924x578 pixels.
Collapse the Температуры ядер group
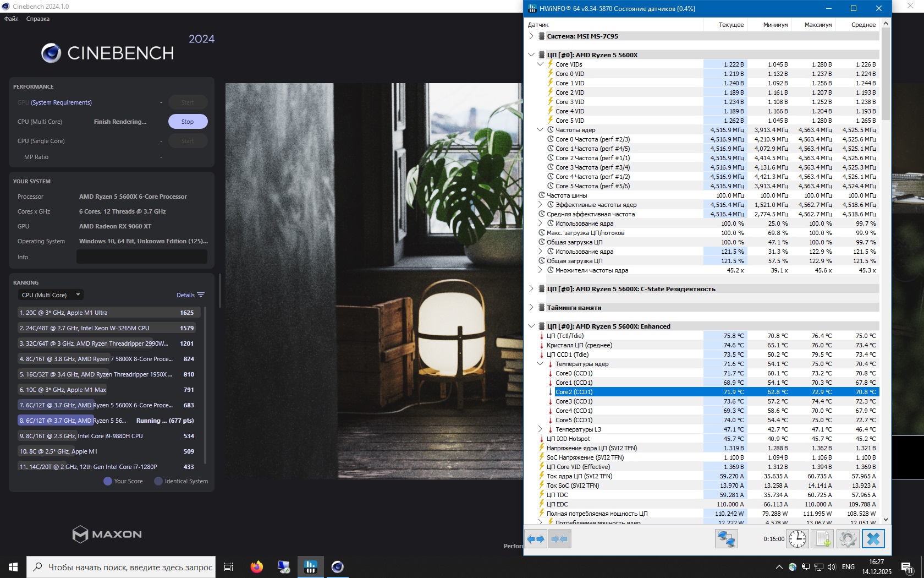[x=540, y=364]
